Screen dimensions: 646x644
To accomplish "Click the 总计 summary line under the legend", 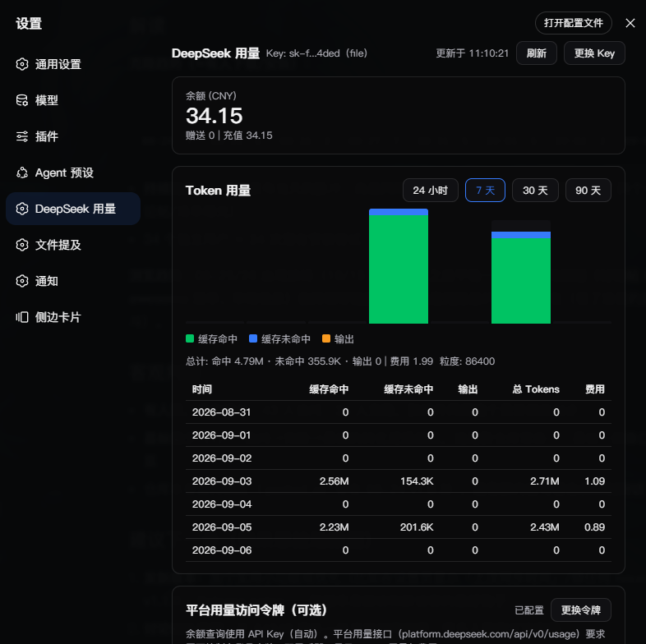I will (340, 361).
